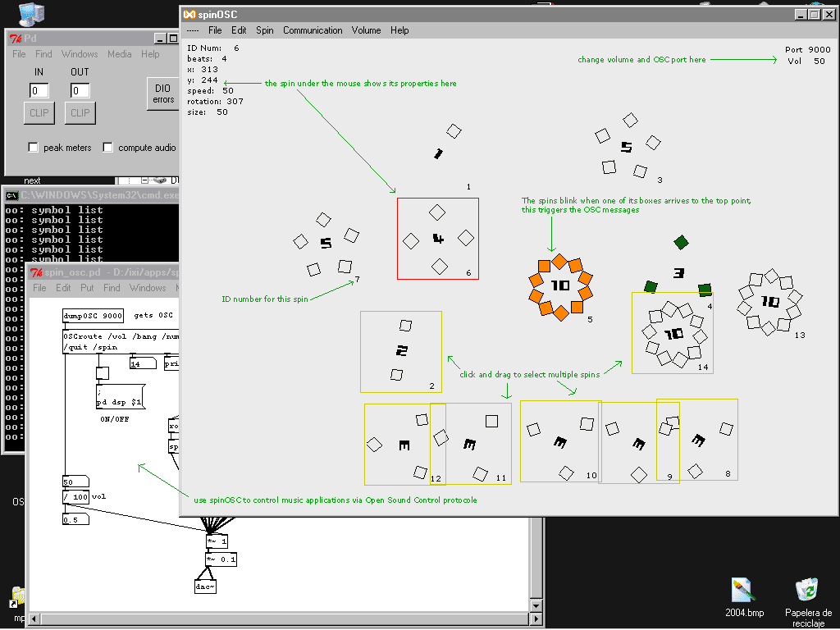Select the three-beat spin with ID 9
Image resolution: width=840 pixels, height=630 pixels.
coord(639,443)
